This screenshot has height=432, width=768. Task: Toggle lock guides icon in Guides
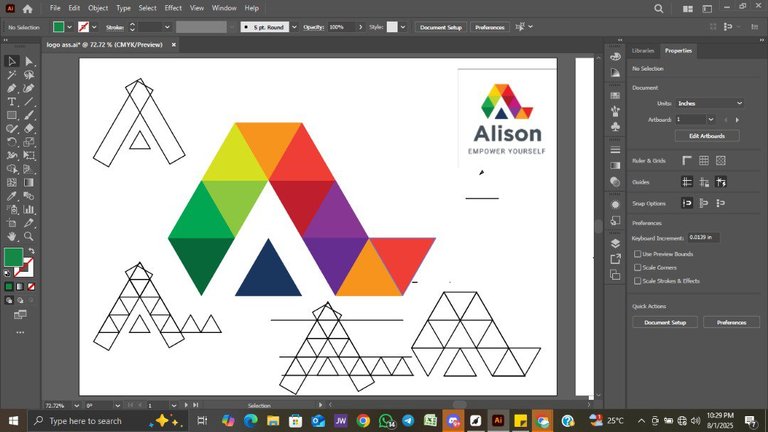(704, 182)
